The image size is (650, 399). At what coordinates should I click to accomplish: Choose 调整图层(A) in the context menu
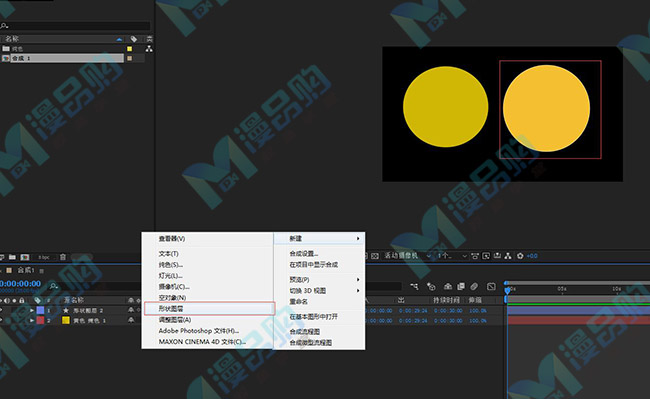(207, 320)
